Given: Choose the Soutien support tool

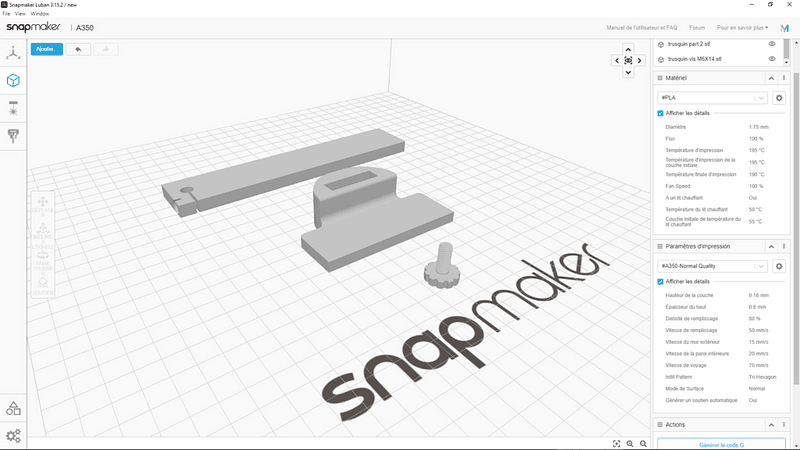Looking at the screenshot, I should tap(43, 286).
